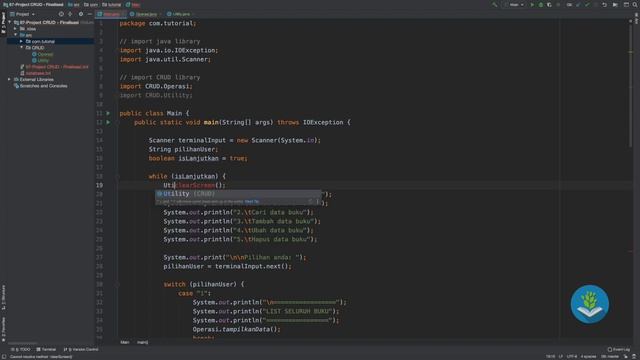Click the Structure vertical side tab
Image resolution: width=640 pixels, height=360 pixels.
[x=3, y=297]
